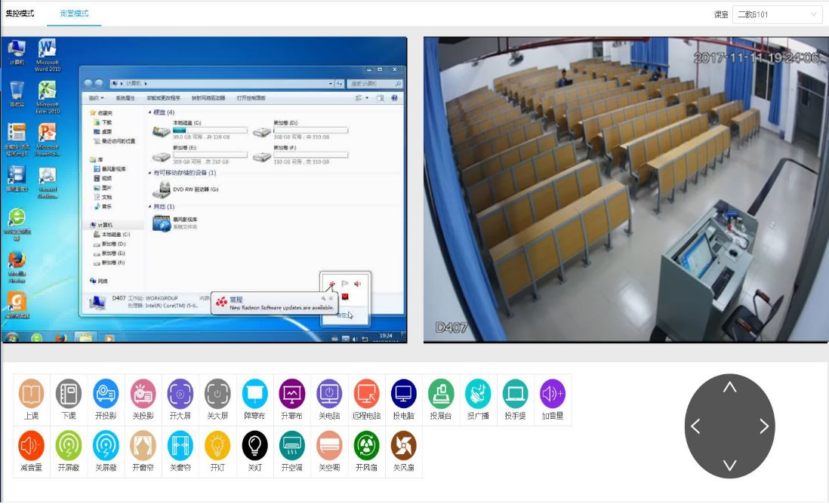The image size is (829, 504).
Task: Click the remote desktop screen preview
Action: (x=204, y=190)
